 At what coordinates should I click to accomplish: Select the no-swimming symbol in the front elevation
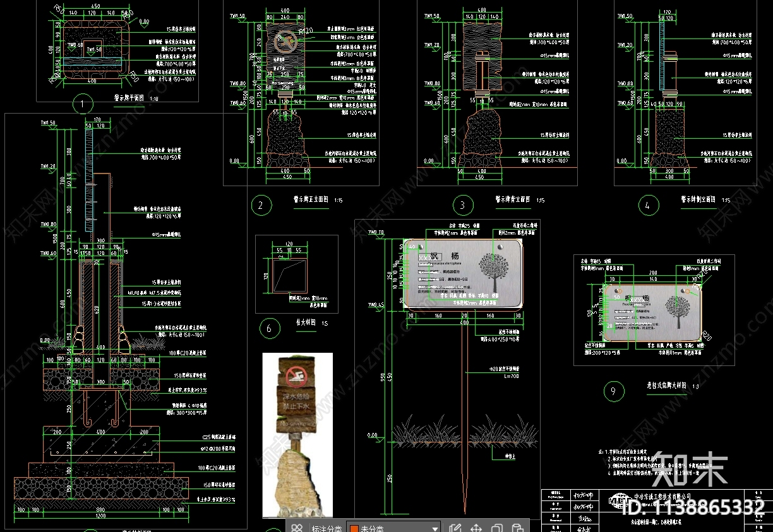coord(287,41)
